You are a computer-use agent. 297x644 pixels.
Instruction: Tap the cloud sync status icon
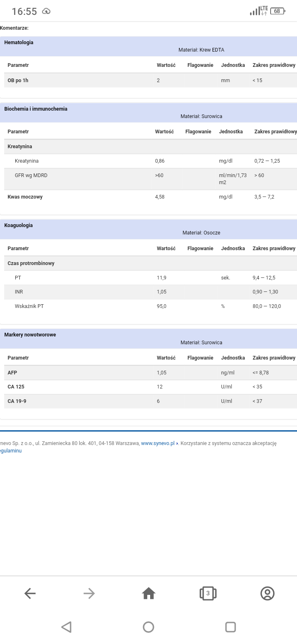point(46,11)
